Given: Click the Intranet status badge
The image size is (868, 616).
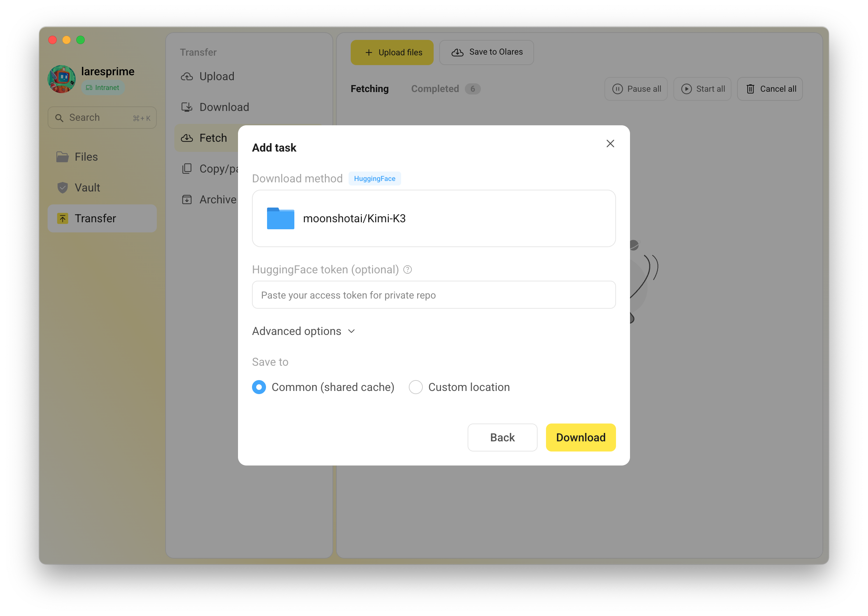Looking at the screenshot, I should coord(103,87).
